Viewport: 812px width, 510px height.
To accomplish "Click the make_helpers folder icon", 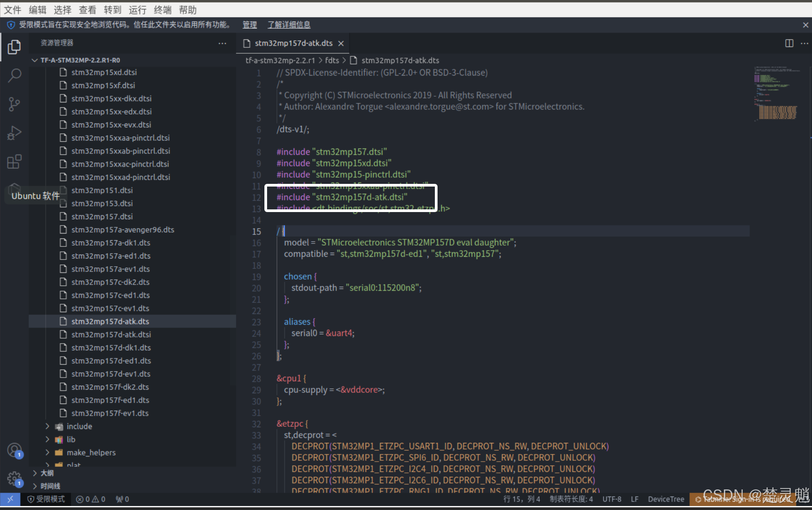I will point(59,452).
